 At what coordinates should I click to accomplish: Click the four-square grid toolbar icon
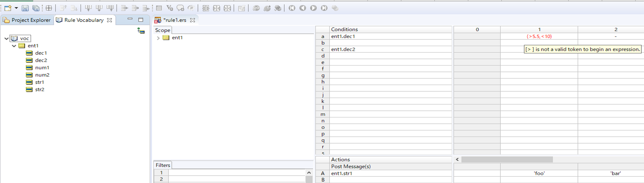(x=49, y=8)
